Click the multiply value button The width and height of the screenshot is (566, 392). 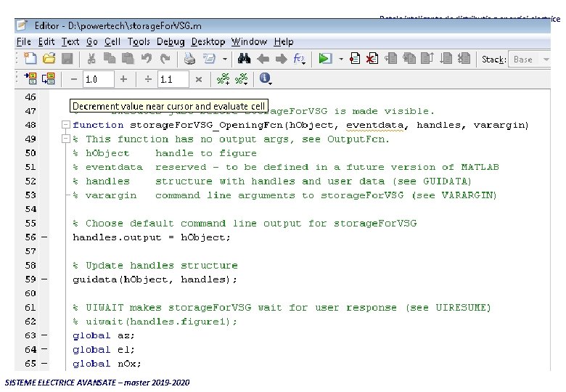[199, 79]
